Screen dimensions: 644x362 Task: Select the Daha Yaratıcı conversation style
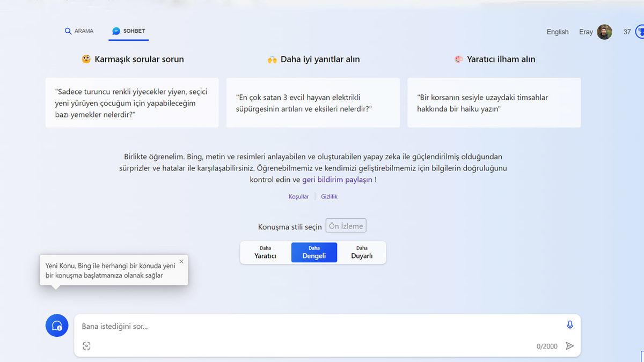click(267, 252)
